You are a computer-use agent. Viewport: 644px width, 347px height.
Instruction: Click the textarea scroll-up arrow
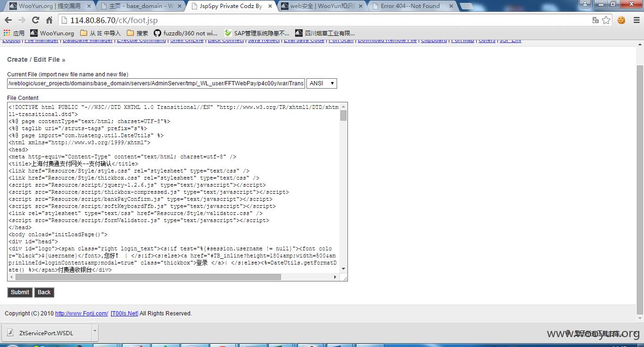(343, 107)
